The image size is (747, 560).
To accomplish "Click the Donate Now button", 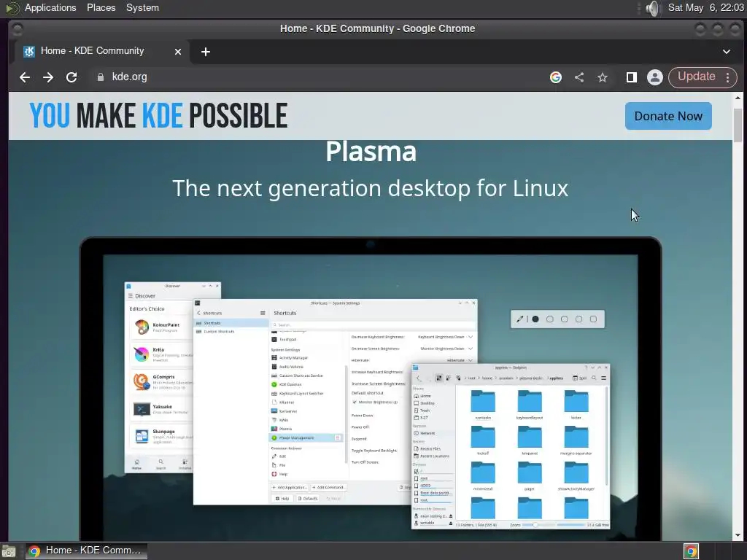I will pyautogui.click(x=668, y=116).
